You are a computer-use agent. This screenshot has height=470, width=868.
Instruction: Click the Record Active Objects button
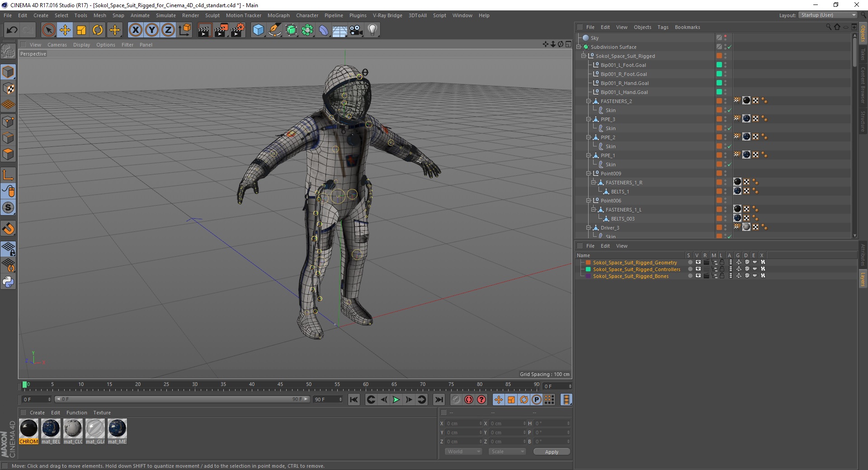click(456, 399)
